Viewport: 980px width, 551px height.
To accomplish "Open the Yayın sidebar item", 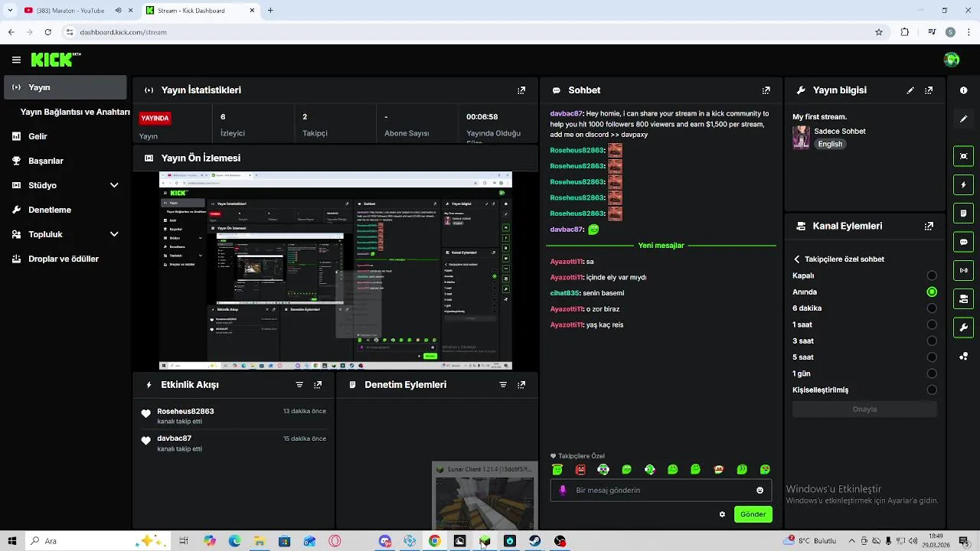I will coord(65,87).
